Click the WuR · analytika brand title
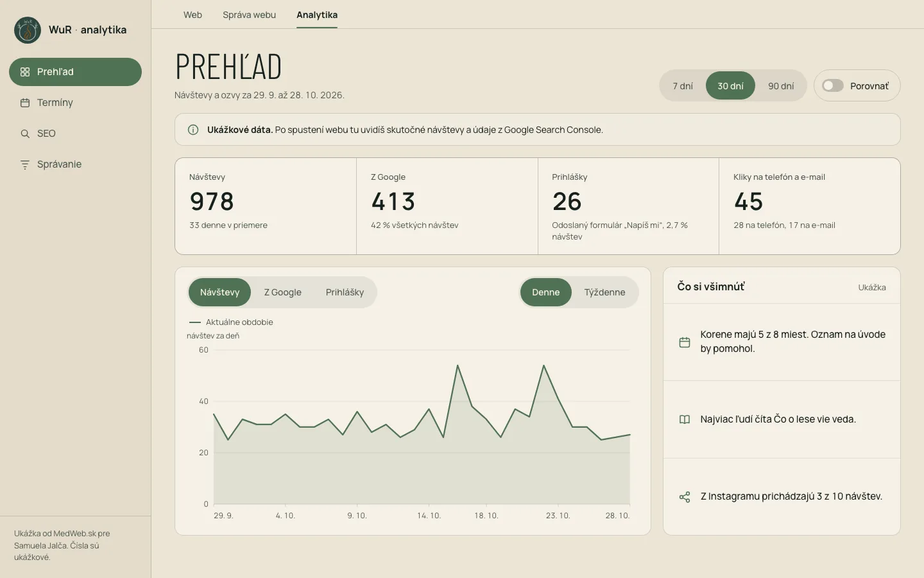The height and width of the screenshot is (578, 924). [87, 30]
